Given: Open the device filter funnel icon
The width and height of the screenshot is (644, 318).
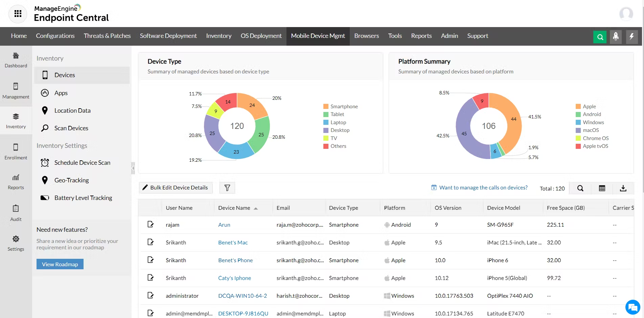Looking at the screenshot, I should [227, 188].
